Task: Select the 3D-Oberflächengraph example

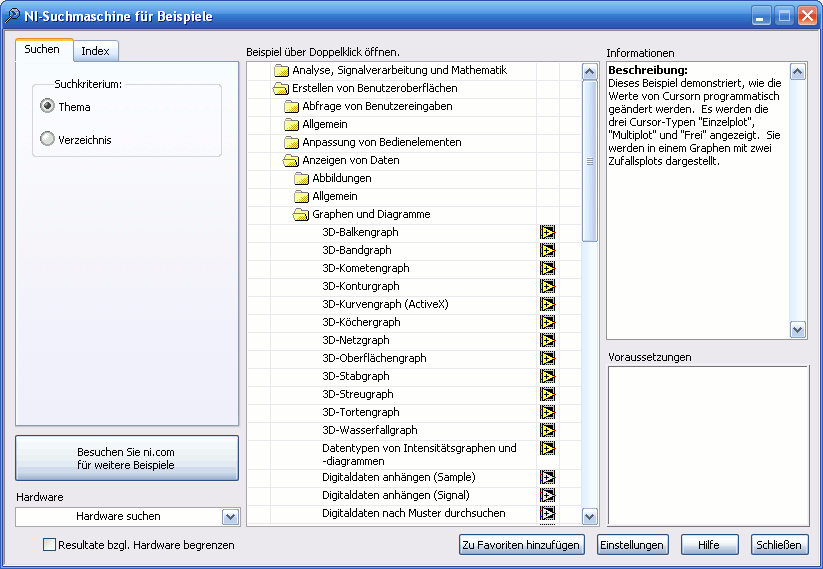Action: (x=374, y=358)
